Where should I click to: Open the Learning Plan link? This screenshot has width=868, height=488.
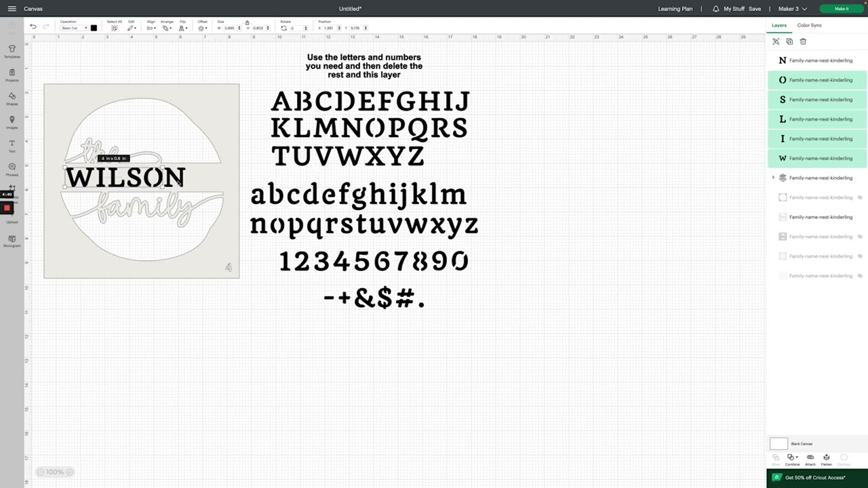click(x=675, y=9)
